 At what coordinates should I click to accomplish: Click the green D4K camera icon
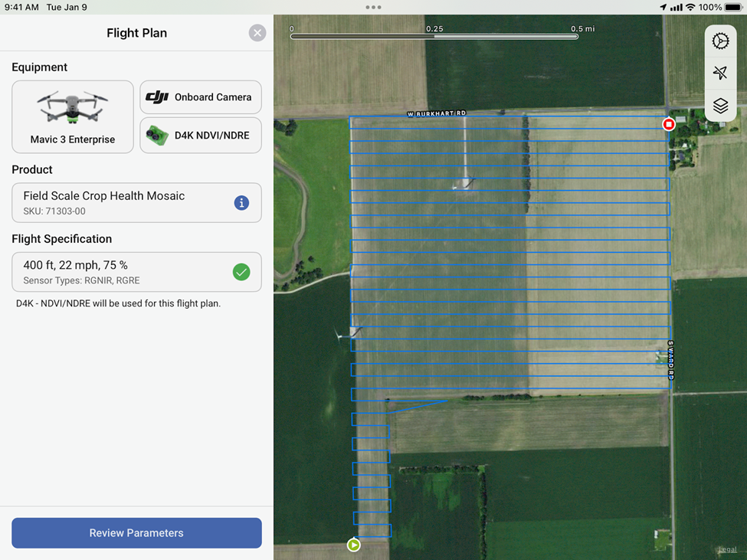(157, 136)
